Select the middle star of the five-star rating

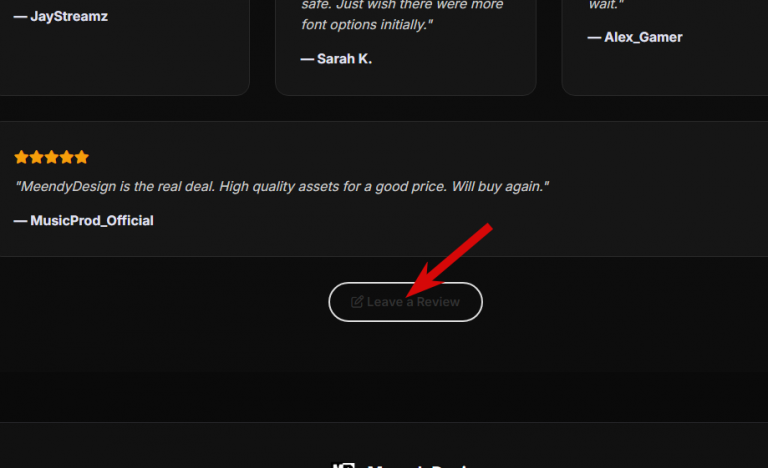pos(51,157)
